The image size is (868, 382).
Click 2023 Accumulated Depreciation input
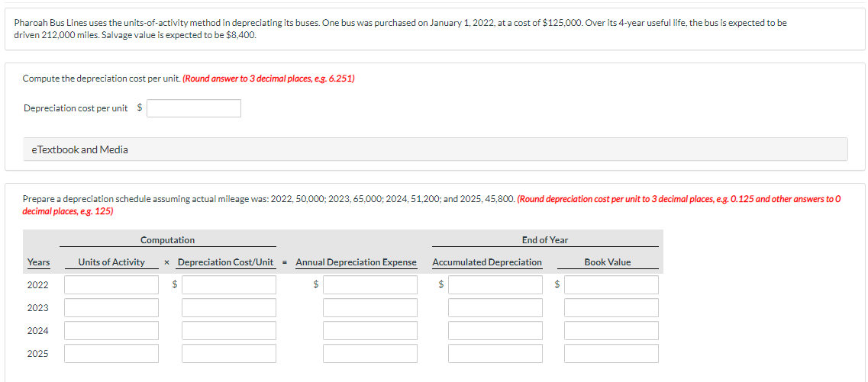click(x=495, y=308)
